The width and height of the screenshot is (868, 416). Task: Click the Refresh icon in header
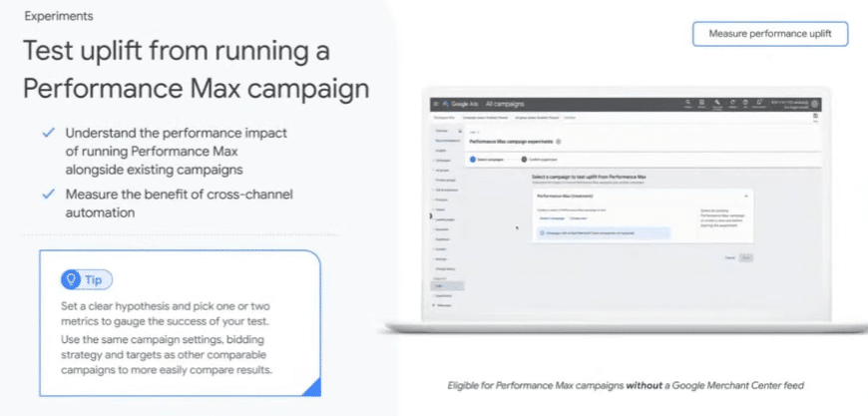[x=732, y=103]
